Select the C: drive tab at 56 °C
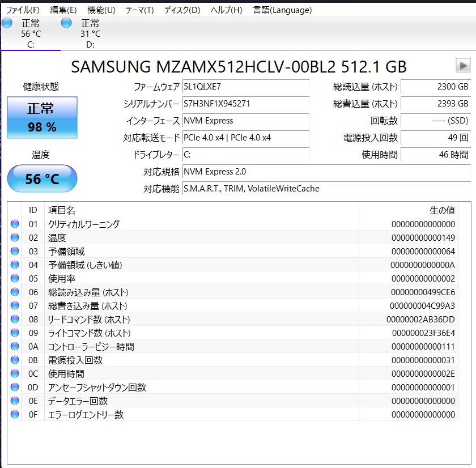 [x=31, y=33]
